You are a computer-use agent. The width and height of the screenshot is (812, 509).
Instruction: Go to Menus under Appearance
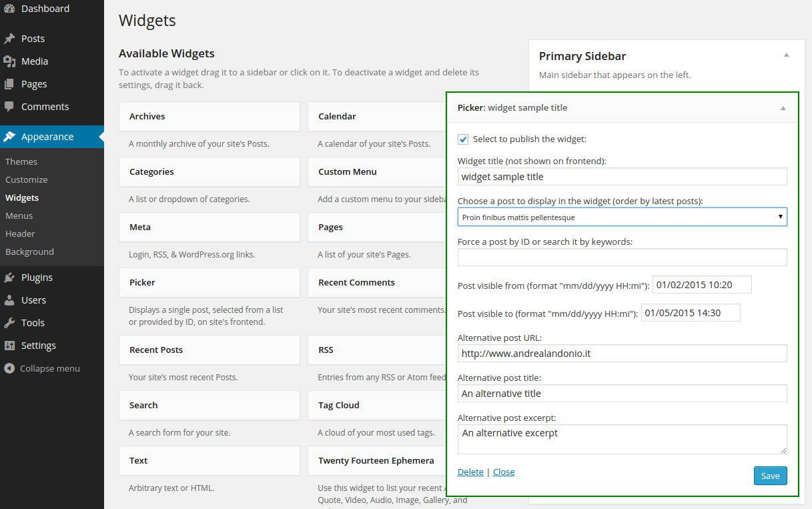pos(19,215)
